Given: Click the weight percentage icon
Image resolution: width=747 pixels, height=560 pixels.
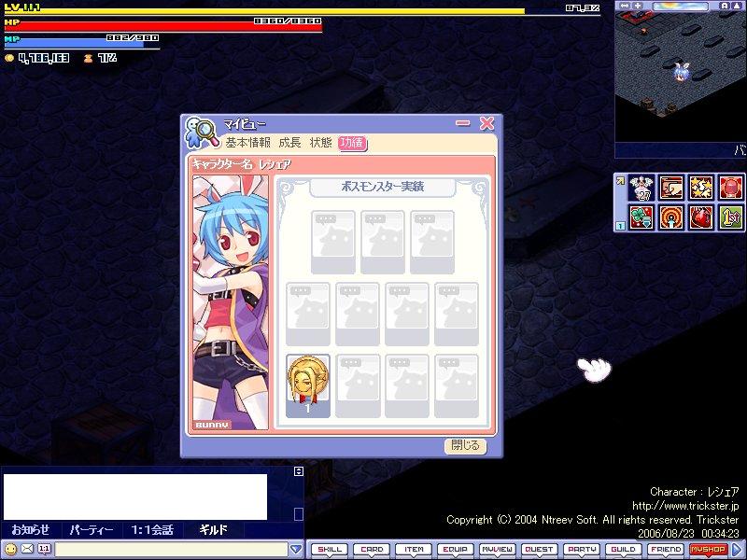Looking at the screenshot, I should pyautogui.click(x=88, y=58).
